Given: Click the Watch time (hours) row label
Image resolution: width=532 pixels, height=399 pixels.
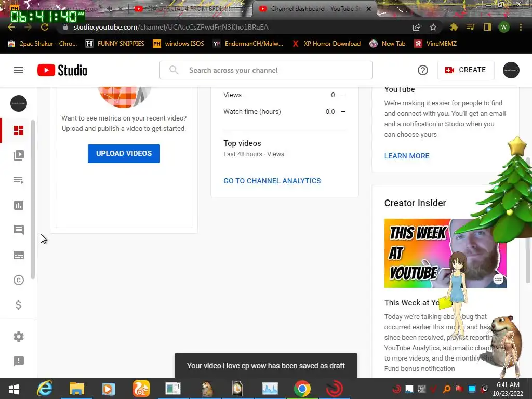Looking at the screenshot, I should pyautogui.click(x=252, y=112).
